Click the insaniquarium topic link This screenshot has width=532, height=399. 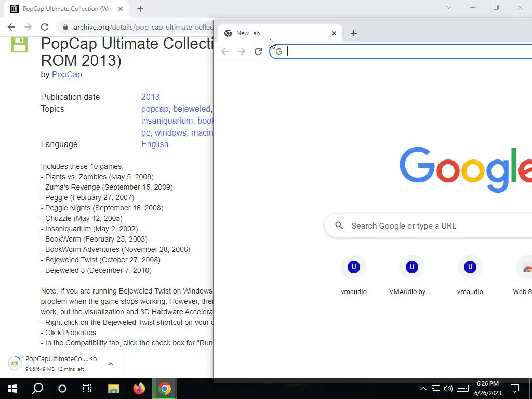click(x=167, y=121)
